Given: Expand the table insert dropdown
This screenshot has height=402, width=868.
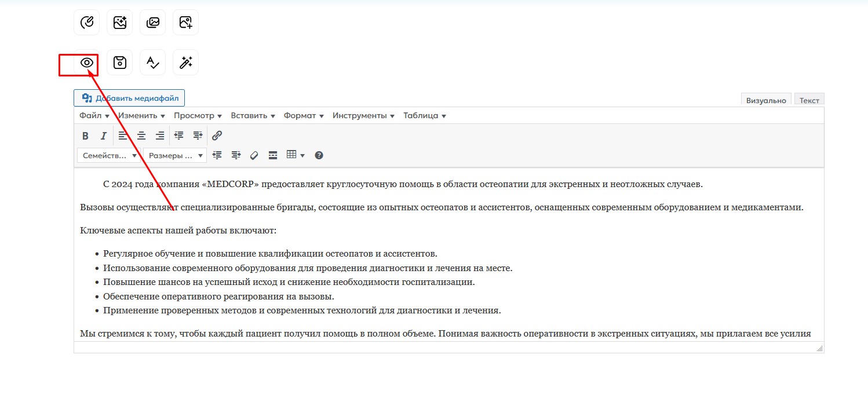Looking at the screenshot, I should (x=296, y=155).
